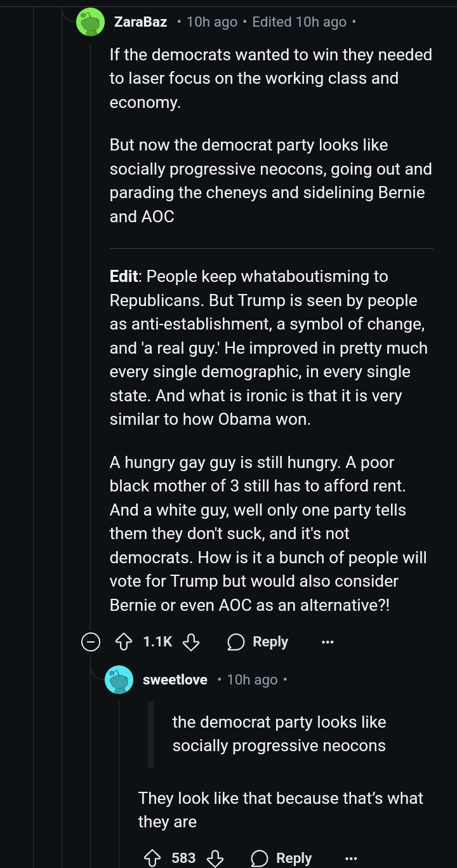
Task: Open more options for sweetlove's comment
Action: click(350, 858)
